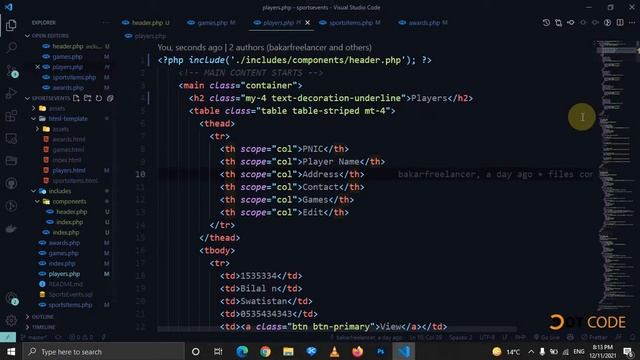Viewport: 640px width, 360px height.
Task: Open the SportsEvents.sql file
Action: [70, 295]
